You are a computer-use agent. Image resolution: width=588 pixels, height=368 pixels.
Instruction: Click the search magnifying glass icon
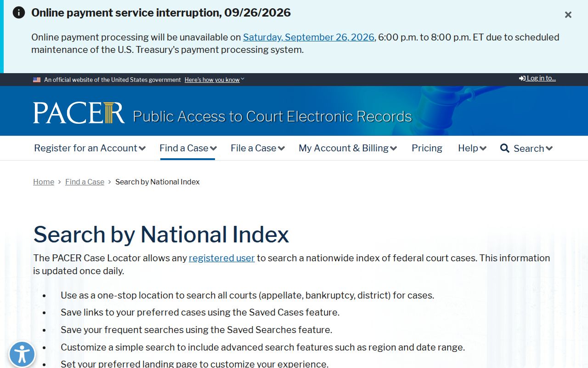point(505,148)
